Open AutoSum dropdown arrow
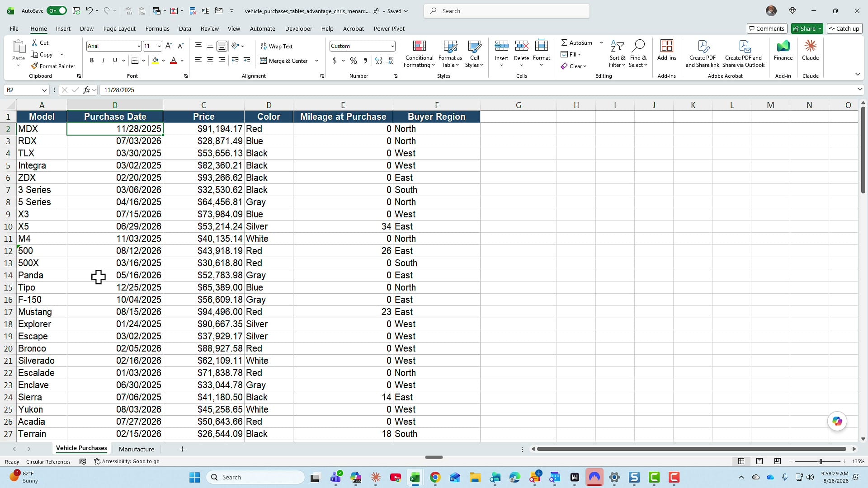The height and width of the screenshot is (488, 868). (x=601, y=42)
